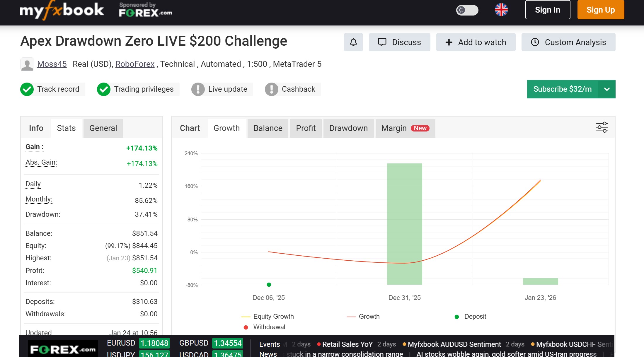Open language selector UK flag
Screen dimensions: 644x357
tap(501, 10)
